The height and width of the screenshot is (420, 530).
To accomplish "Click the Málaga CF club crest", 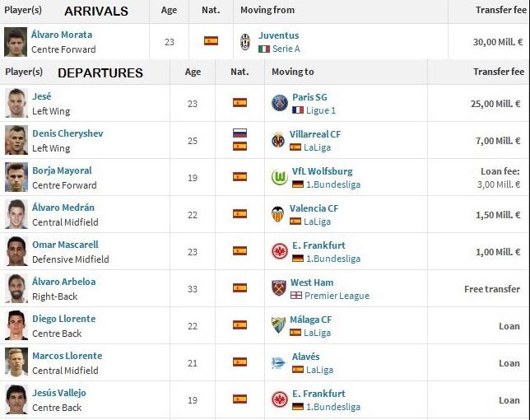I will point(278,325).
